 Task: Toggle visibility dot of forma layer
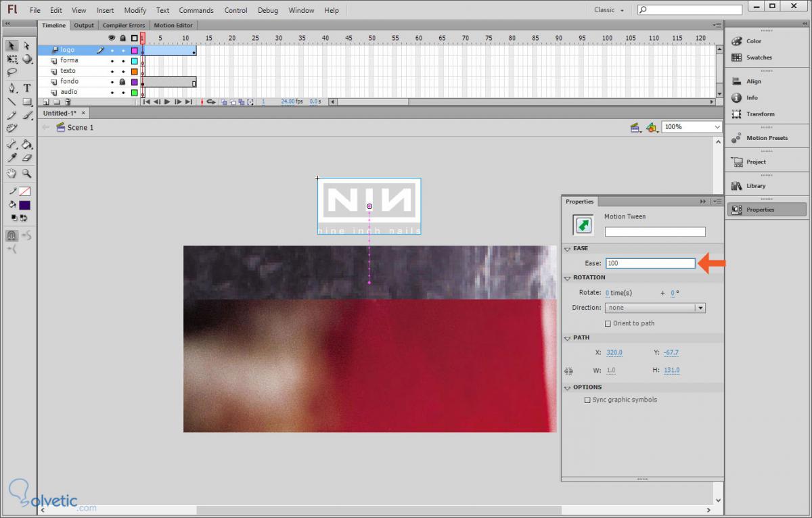coord(112,61)
